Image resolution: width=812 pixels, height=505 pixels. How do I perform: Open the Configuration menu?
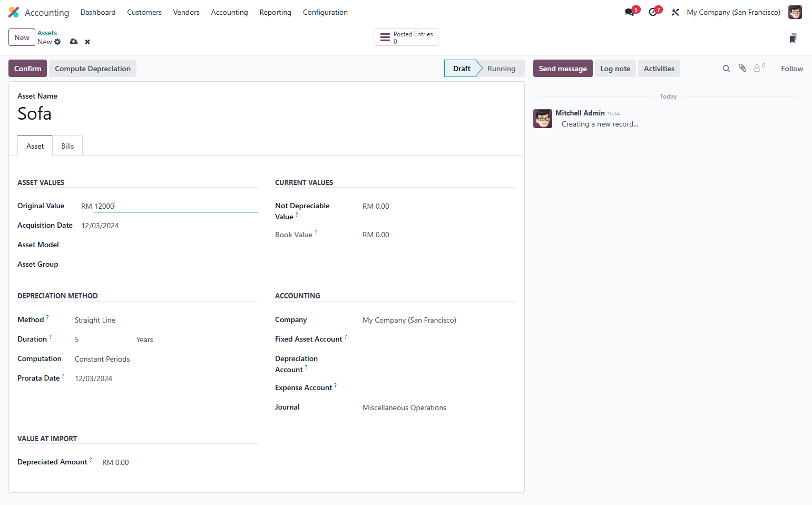pyautogui.click(x=325, y=12)
